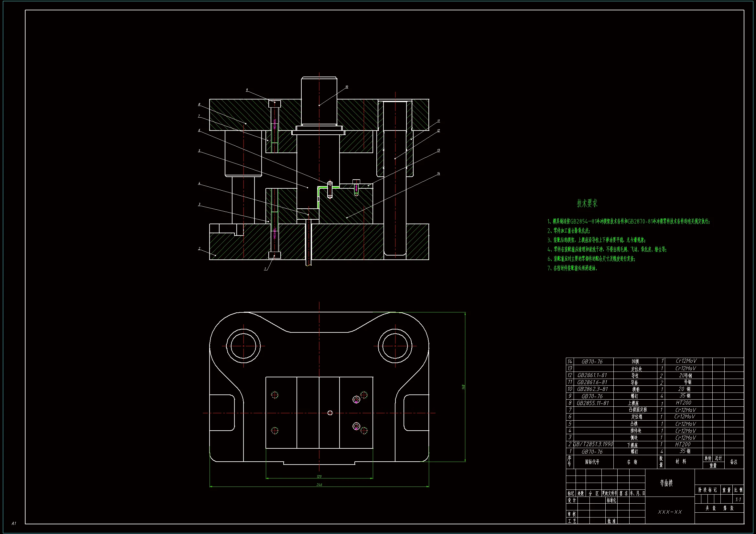Image resolution: width=756 pixels, height=534 pixels.
Task: Click the 技术要求 heading text
Action: (x=587, y=203)
